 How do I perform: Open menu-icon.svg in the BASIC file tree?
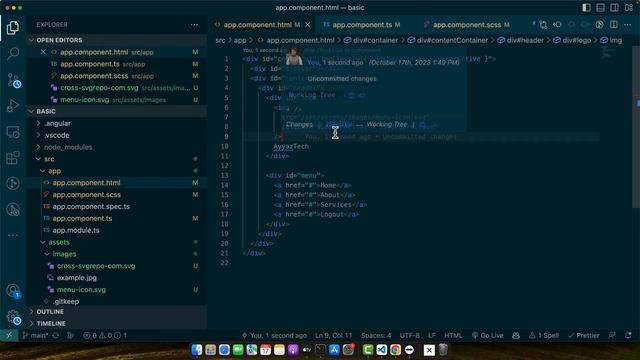click(116, 289)
